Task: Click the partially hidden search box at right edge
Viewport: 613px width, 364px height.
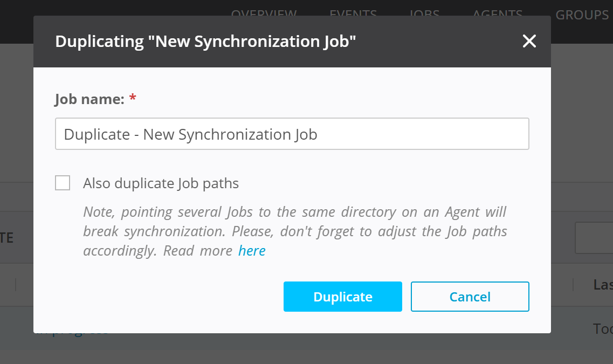Action: [594, 237]
